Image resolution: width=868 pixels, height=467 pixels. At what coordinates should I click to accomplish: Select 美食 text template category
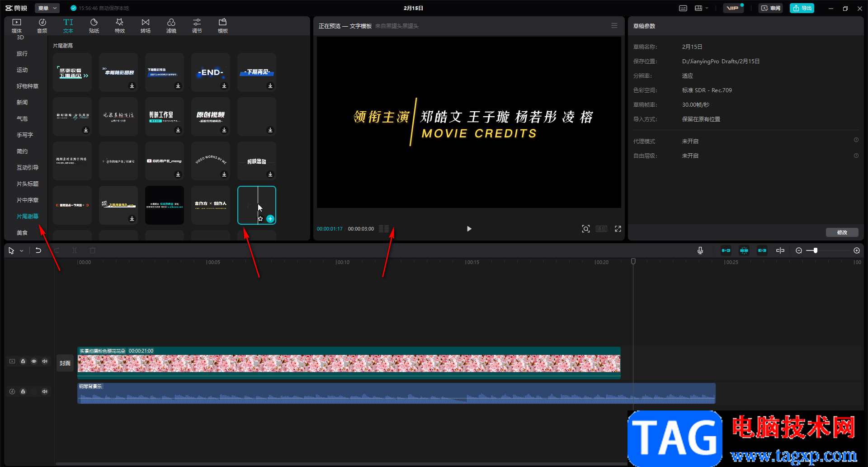pyautogui.click(x=22, y=233)
